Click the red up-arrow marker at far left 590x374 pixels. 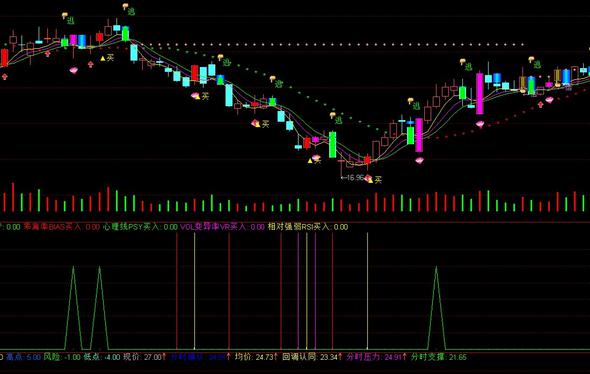coord(5,77)
